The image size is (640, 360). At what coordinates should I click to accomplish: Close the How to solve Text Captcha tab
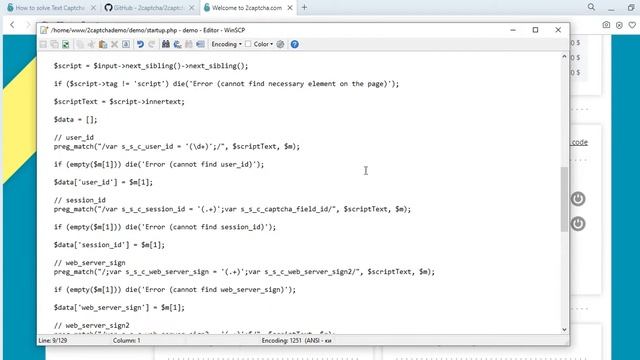pyautogui.click(x=93, y=8)
